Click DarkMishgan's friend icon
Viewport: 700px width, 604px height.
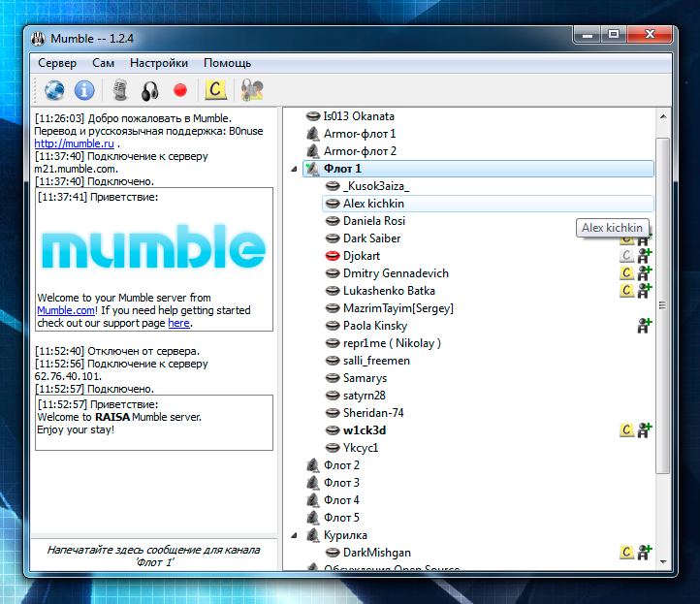click(x=645, y=553)
